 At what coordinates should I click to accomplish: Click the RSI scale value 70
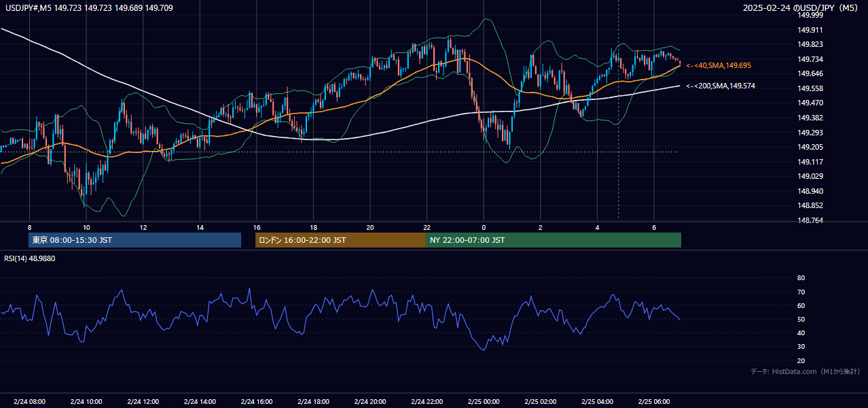click(801, 292)
